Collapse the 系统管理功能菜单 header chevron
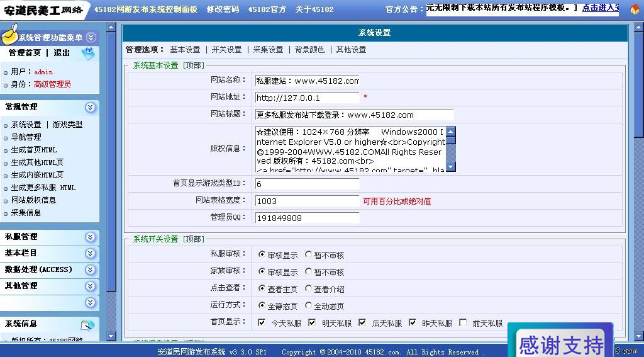 [91, 37]
